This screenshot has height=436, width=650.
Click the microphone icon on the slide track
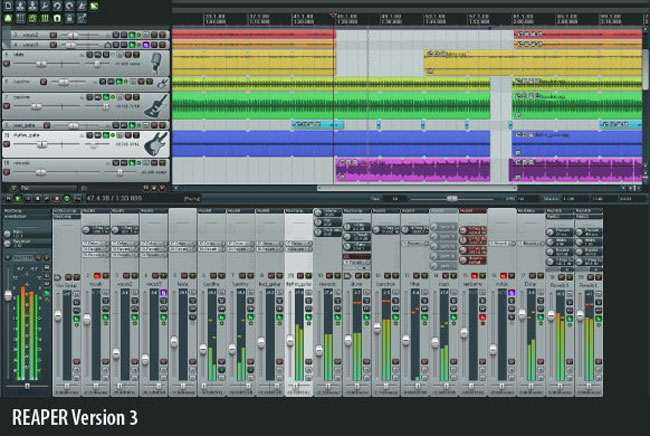click(x=157, y=62)
